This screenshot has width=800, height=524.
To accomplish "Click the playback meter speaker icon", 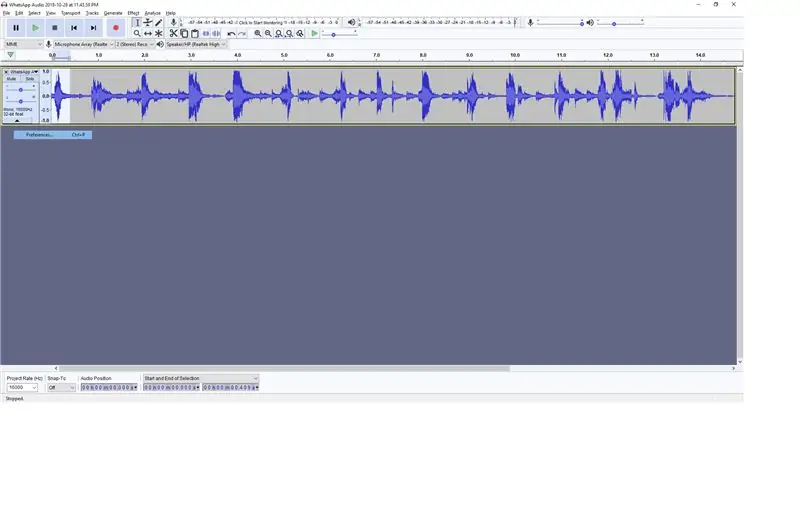I will 352,22.
